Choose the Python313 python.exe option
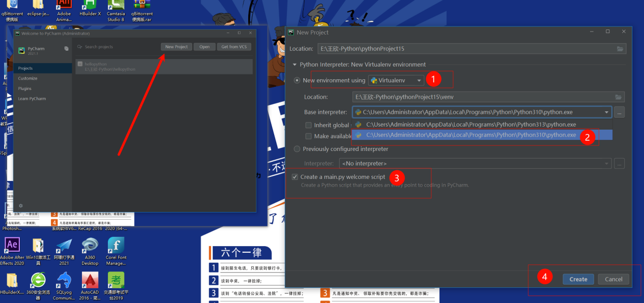This screenshot has height=303, width=644. (482, 125)
